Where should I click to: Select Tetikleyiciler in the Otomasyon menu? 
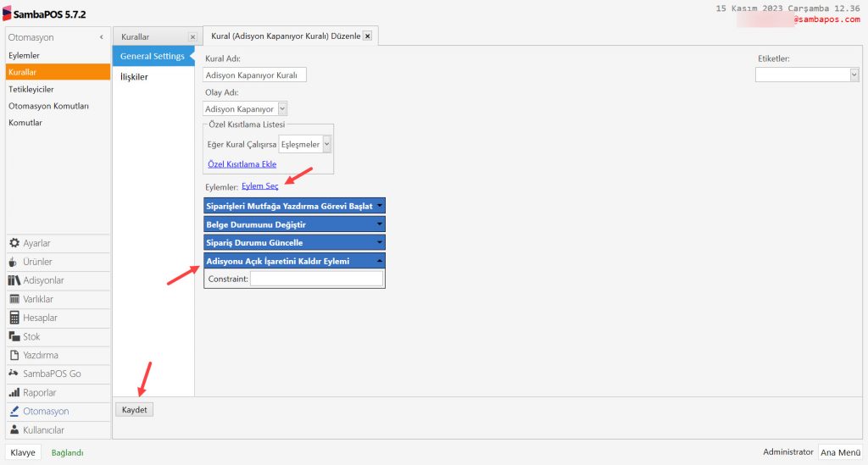pyautogui.click(x=31, y=89)
